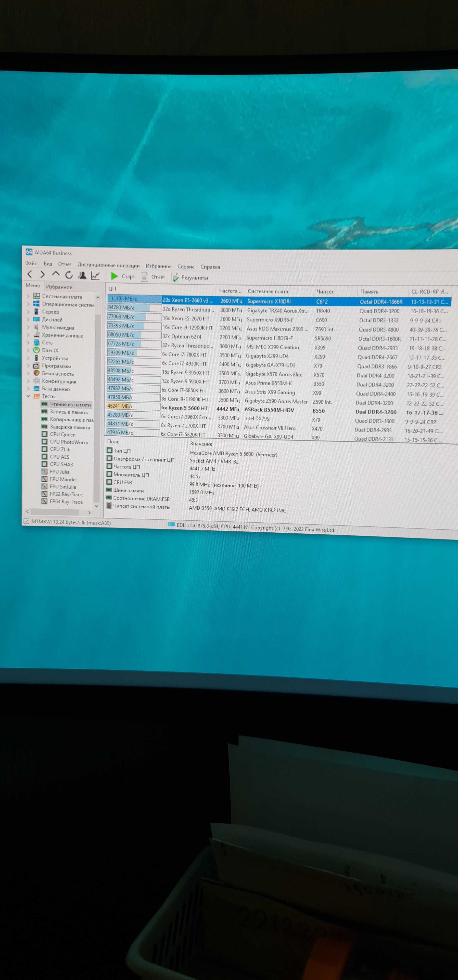The height and width of the screenshot is (980, 458).
Task: Select Дисплей in the tree
Action: click(x=52, y=319)
